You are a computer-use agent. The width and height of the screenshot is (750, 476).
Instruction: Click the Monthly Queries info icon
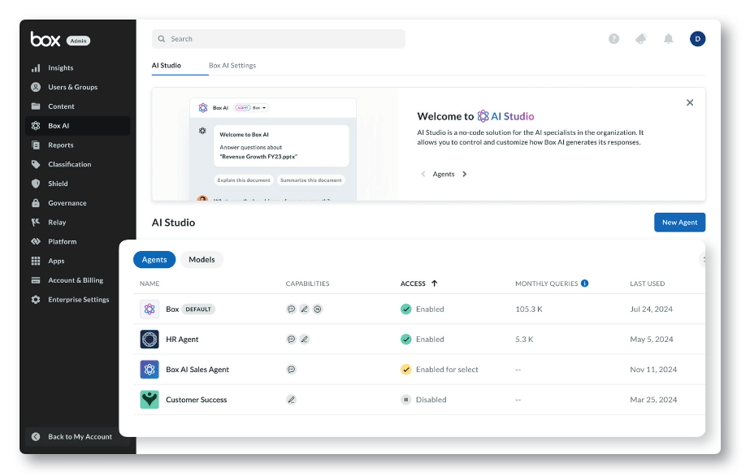[585, 283]
